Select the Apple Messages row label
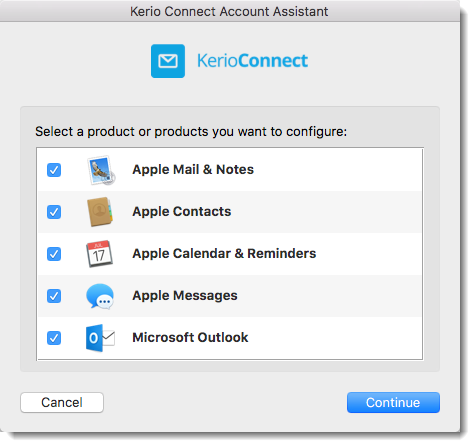Viewport: 475px width, 447px height. coord(185,296)
